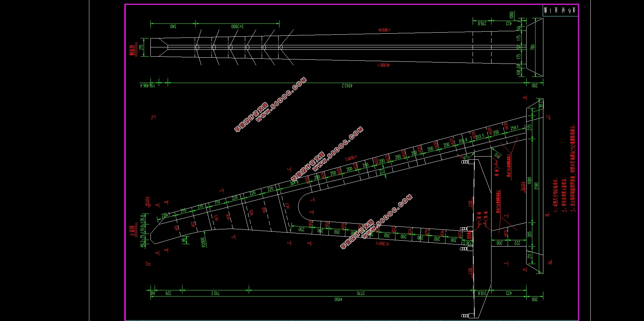
Task: Select the 5×2000 spacing dimension
Action: 237,26
